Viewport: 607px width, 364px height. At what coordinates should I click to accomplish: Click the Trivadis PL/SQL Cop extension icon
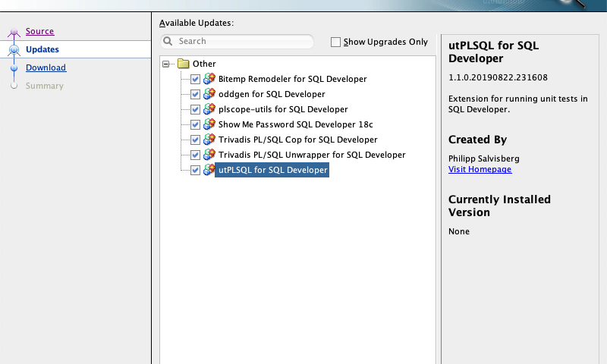209,140
